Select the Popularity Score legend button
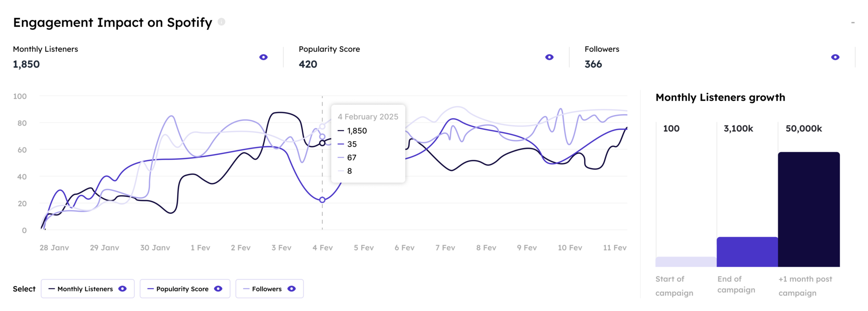 pyautogui.click(x=185, y=289)
